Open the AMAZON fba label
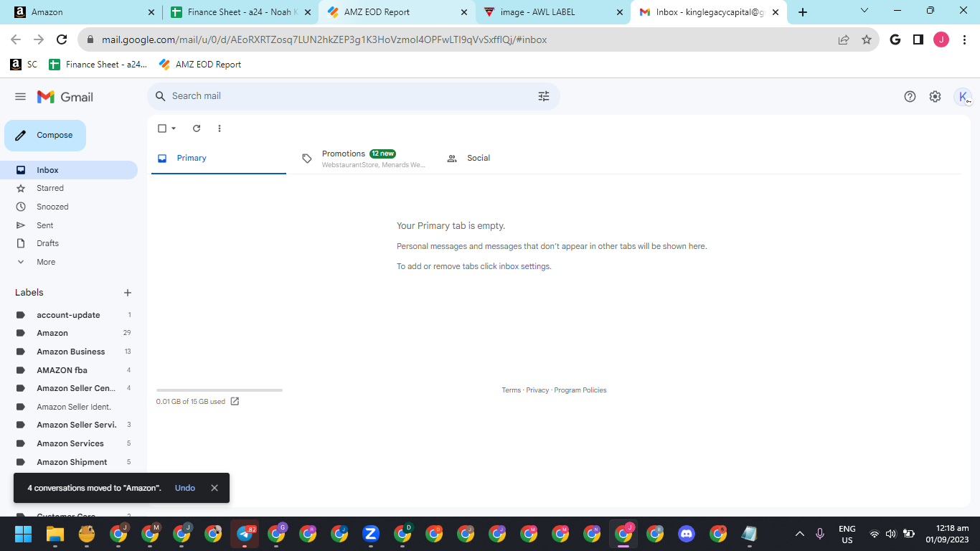 pos(62,370)
